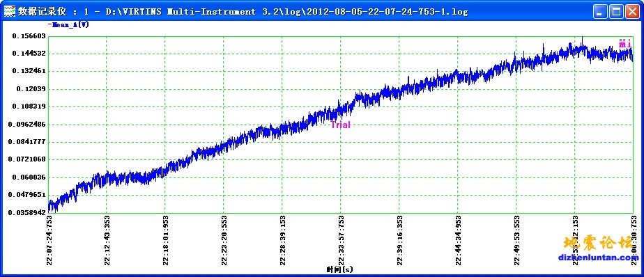Click the 0.156603 y-axis value
This screenshot has width=644, height=277.
pos(29,36)
